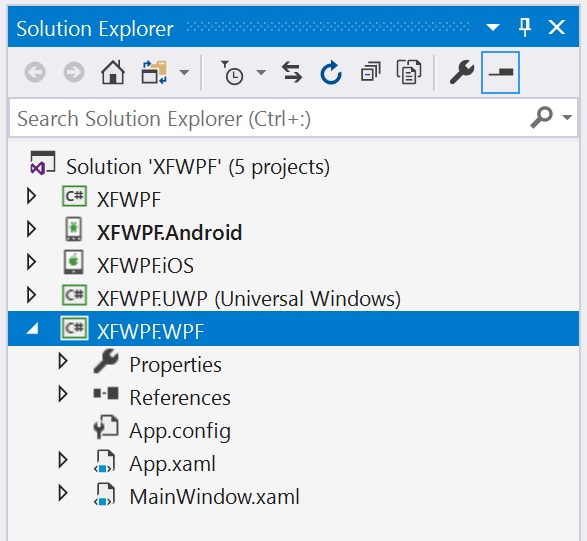587x541 pixels.
Task: Click the MainWindow.xaml file icon
Action: pyautogui.click(x=104, y=494)
